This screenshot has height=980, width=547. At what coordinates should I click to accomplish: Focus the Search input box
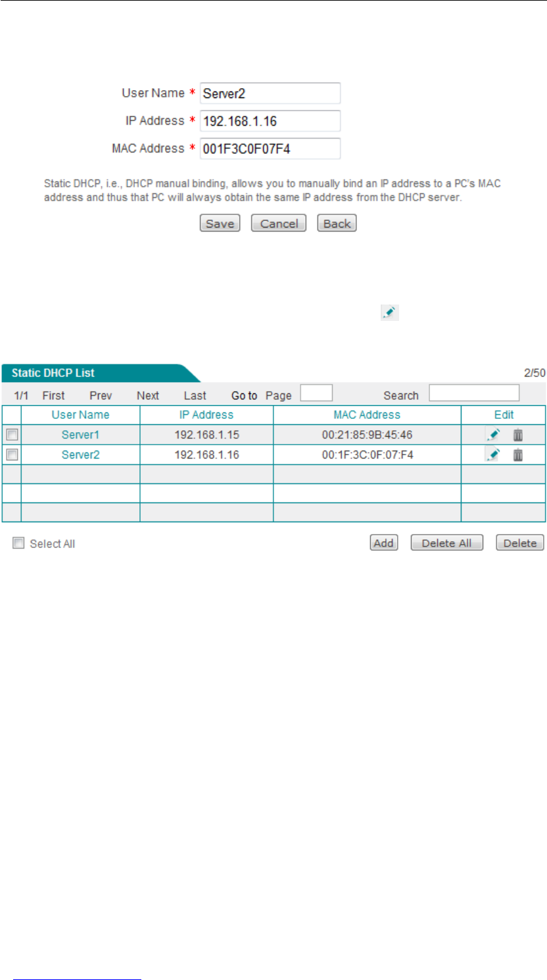click(474, 393)
